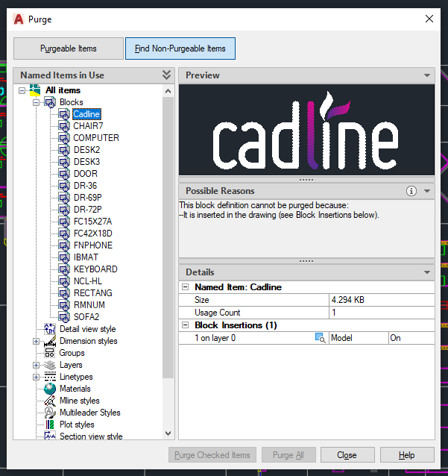Click the Purge All button
The height and width of the screenshot is (476, 448).
288,455
